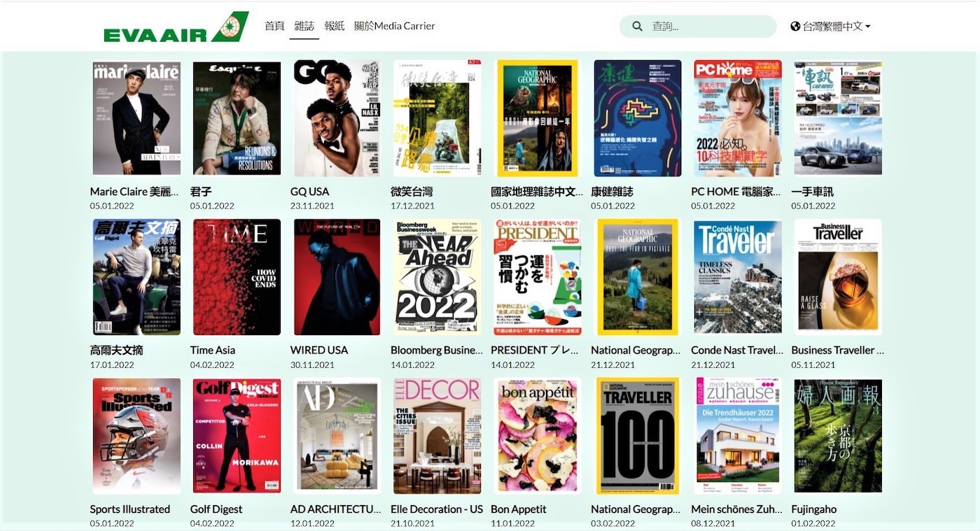Select the 雜誌 tab

point(304,26)
